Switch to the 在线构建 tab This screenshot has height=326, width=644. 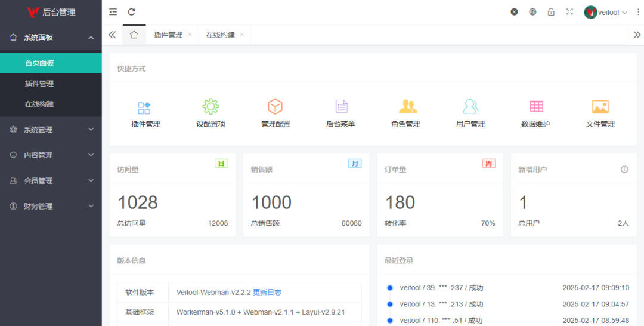pyautogui.click(x=220, y=35)
